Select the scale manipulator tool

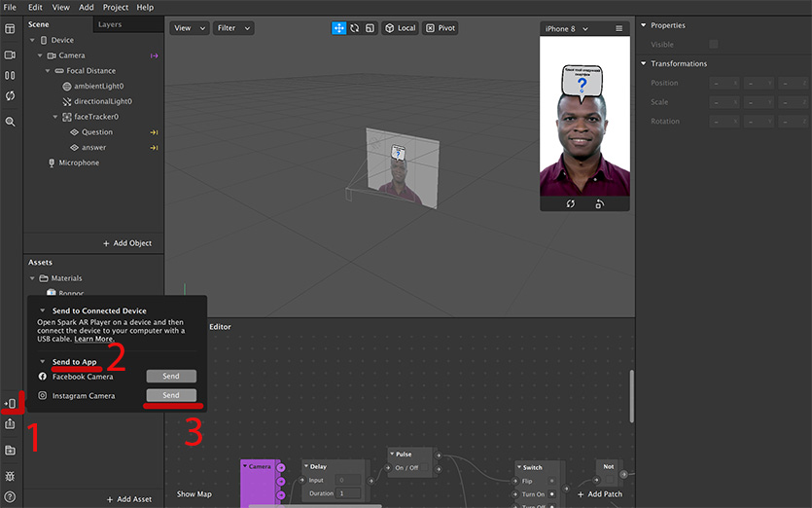(370, 28)
